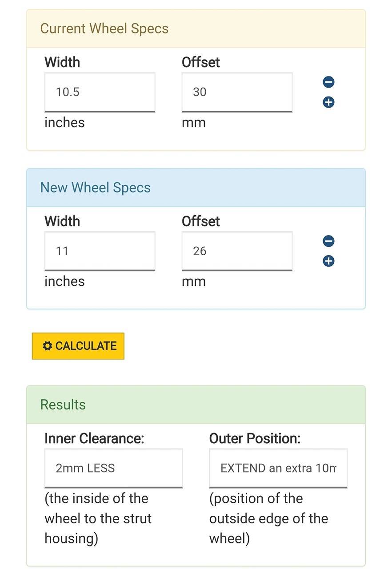The height and width of the screenshot is (578, 392).
Task: Click the Width label under New Wheel Specs
Action: pyautogui.click(x=62, y=221)
